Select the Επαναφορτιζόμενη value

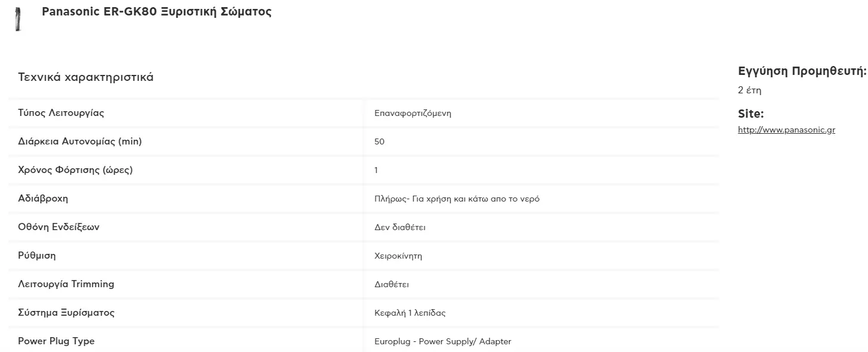pyautogui.click(x=413, y=114)
